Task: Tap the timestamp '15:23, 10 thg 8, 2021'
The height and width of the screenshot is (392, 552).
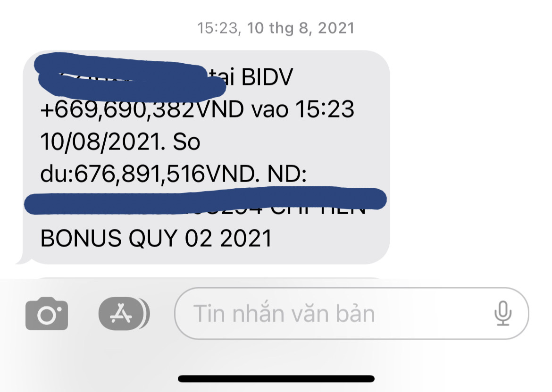Action: click(276, 28)
